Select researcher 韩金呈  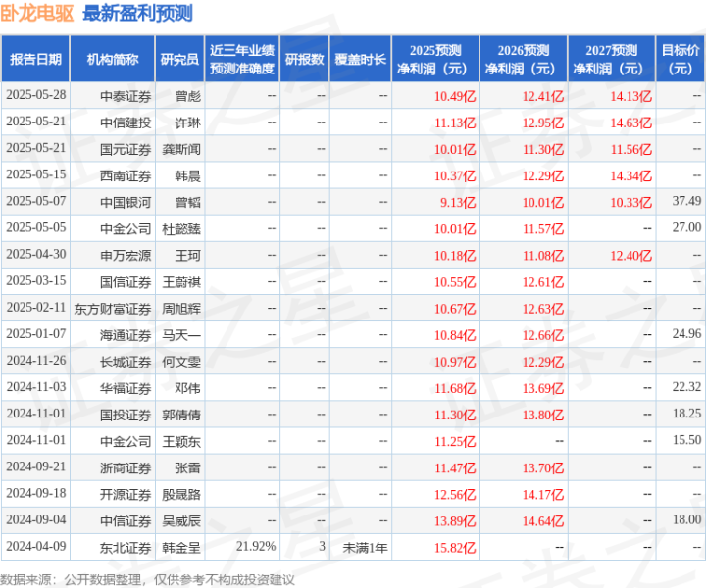click(181, 547)
